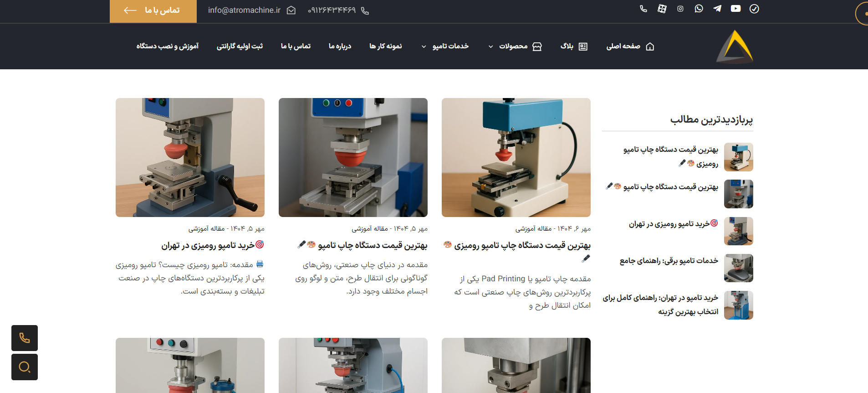This screenshot has height=393, width=868.
Task: Click the Atro Machine triangle logo
Action: [735, 46]
